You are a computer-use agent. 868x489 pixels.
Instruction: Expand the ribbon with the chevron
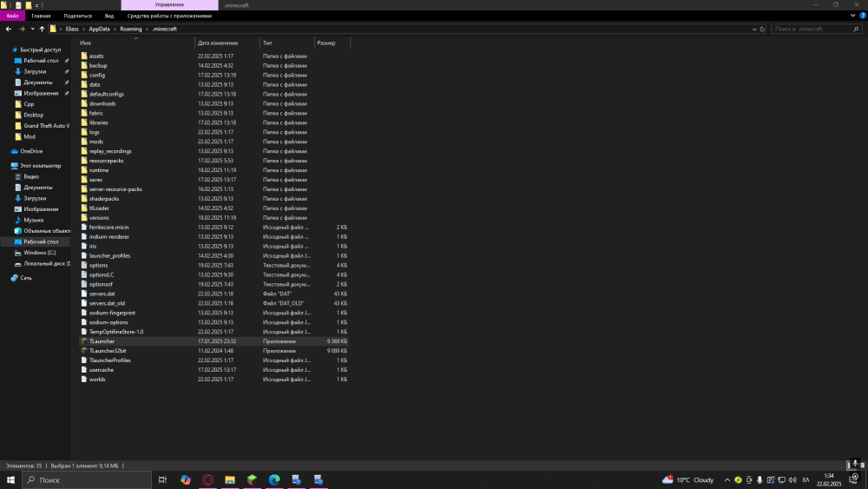(x=852, y=16)
